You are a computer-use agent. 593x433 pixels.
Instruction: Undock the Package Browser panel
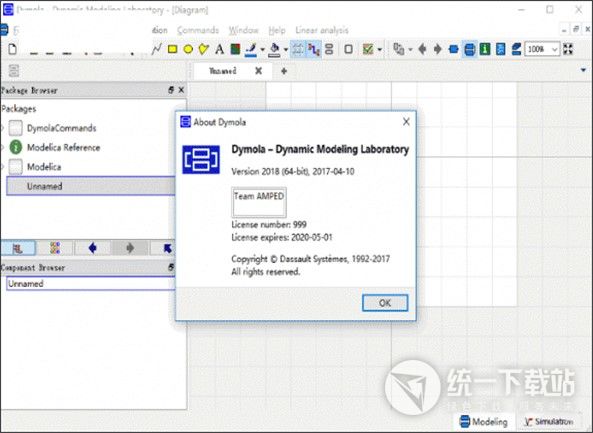tap(171, 90)
